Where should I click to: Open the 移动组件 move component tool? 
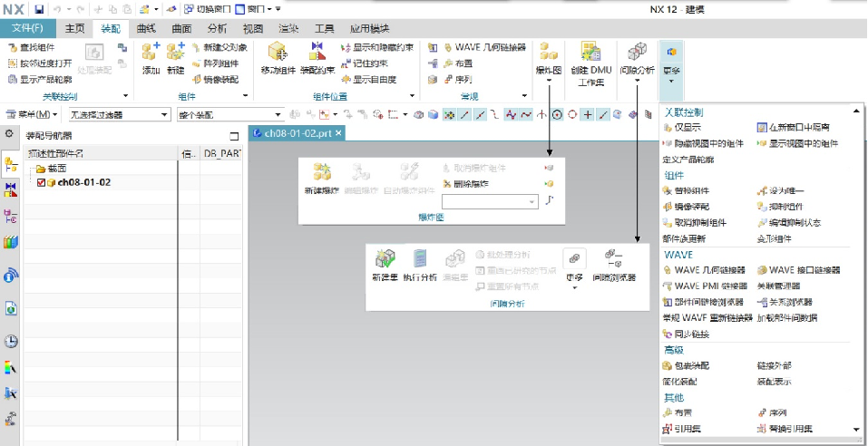tap(278, 59)
